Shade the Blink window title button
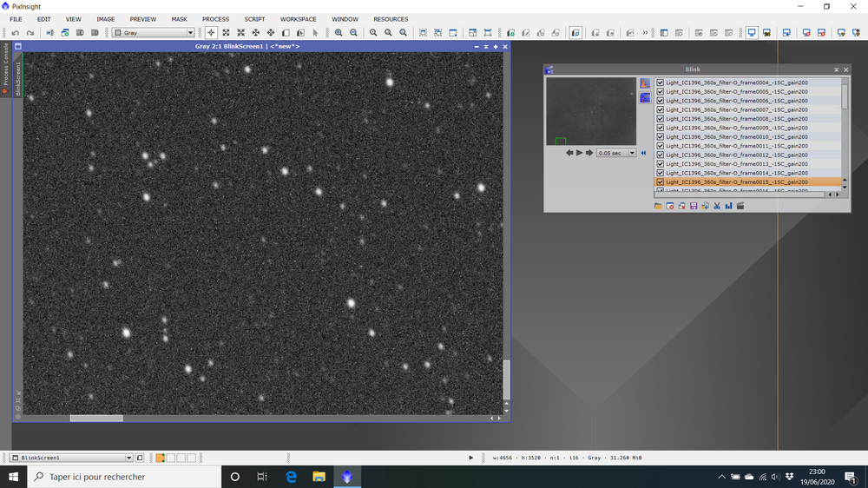The height and width of the screenshot is (488, 868). 837,69
